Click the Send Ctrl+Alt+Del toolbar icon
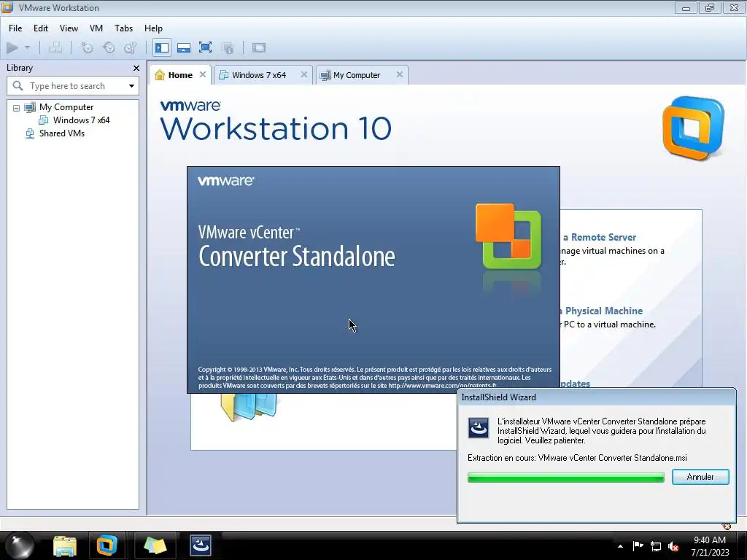Screen dimensions: 747x560 pos(55,47)
